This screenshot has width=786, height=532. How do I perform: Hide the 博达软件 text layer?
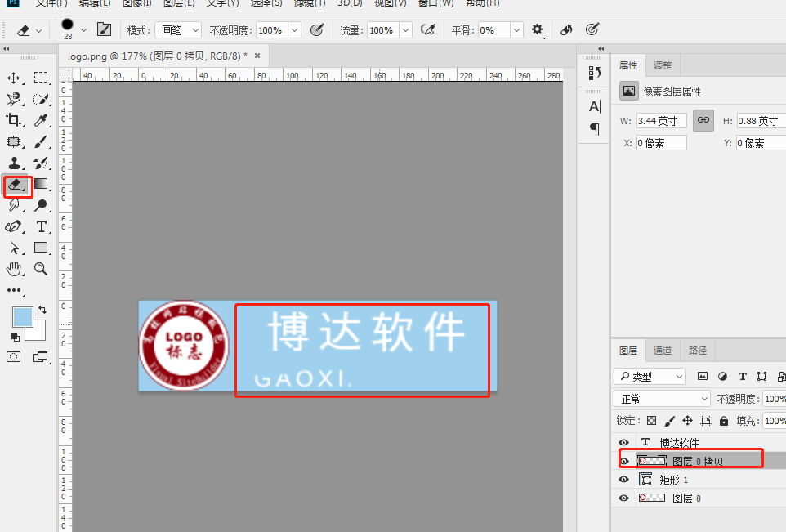click(623, 442)
